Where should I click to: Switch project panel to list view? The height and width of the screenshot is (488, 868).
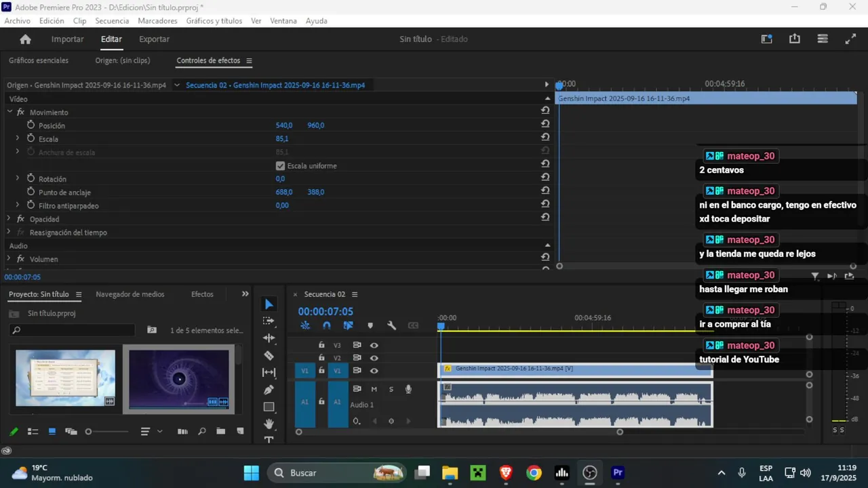point(33,431)
